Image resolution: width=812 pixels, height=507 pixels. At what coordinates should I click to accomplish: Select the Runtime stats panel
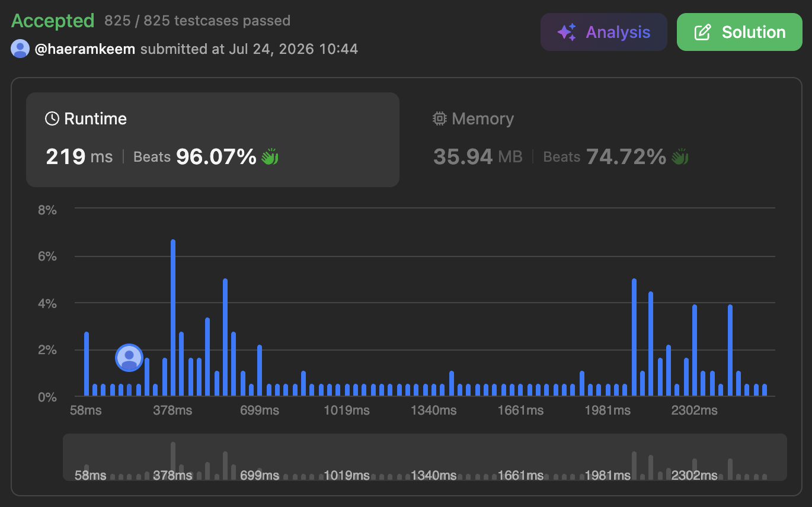(213, 140)
